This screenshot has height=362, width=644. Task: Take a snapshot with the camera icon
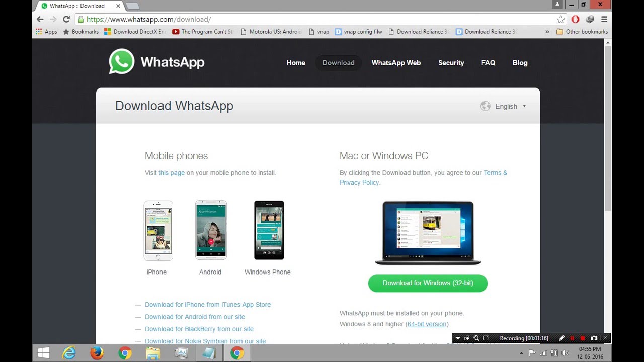[594, 338]
